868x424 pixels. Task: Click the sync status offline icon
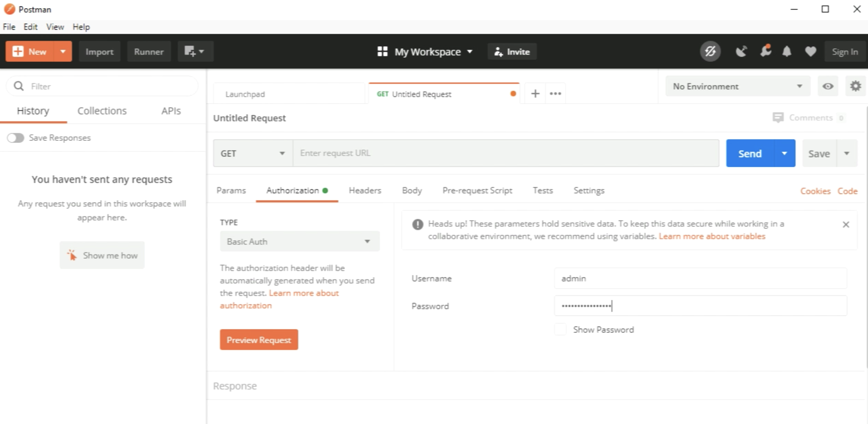pos(710,52)
